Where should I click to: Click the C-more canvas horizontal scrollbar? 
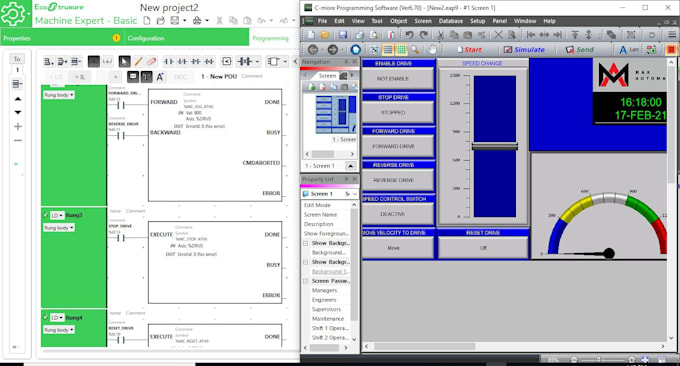(425, 346)
